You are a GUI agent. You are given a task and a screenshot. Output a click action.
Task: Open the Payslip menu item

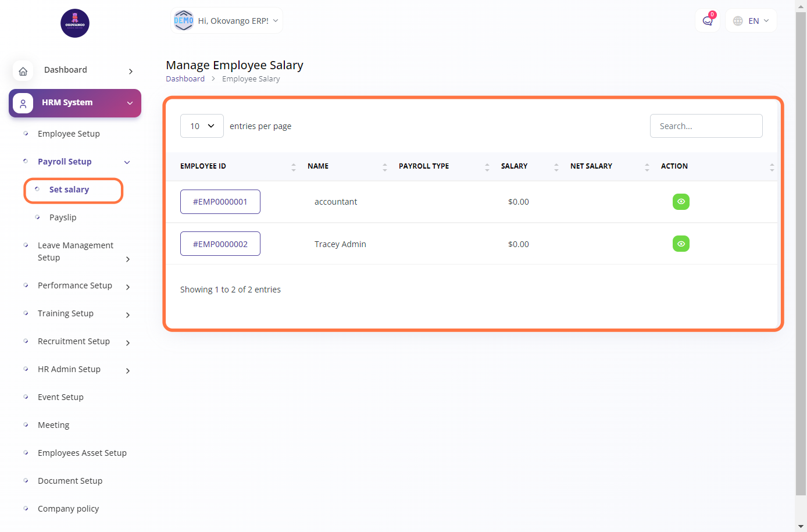click(x=63, y=217)
